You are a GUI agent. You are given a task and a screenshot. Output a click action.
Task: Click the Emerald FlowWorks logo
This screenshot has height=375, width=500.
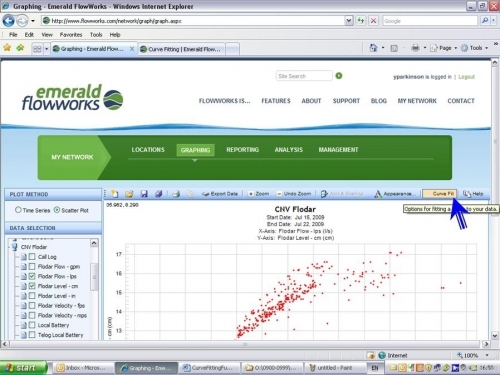pyautogui.click(x=72, y=97)
